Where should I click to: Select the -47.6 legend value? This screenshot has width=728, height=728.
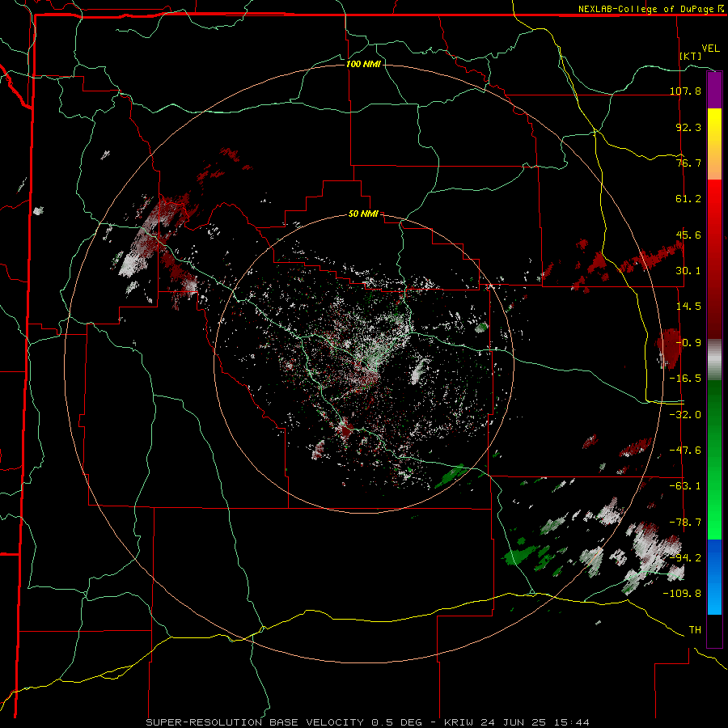click(x=685, y=451)
